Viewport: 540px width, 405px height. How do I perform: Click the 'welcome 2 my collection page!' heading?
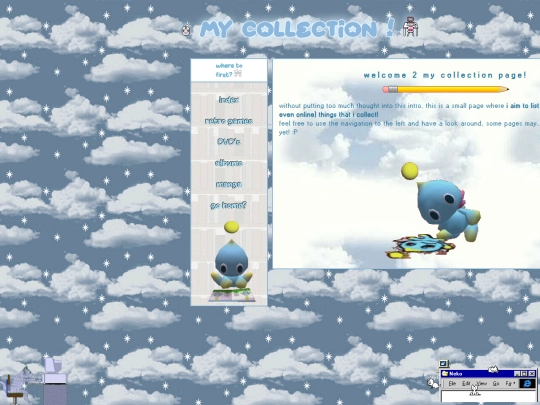coord(445,75)
